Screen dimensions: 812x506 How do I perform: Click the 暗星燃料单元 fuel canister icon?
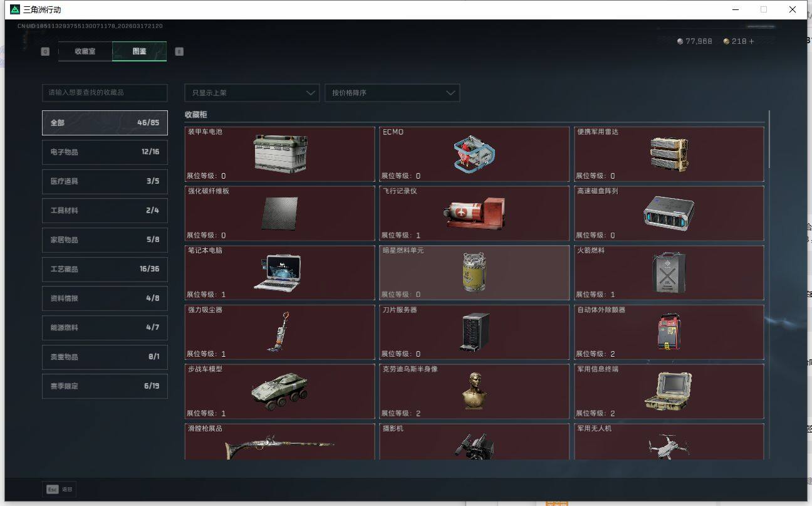tap(474, 272)
